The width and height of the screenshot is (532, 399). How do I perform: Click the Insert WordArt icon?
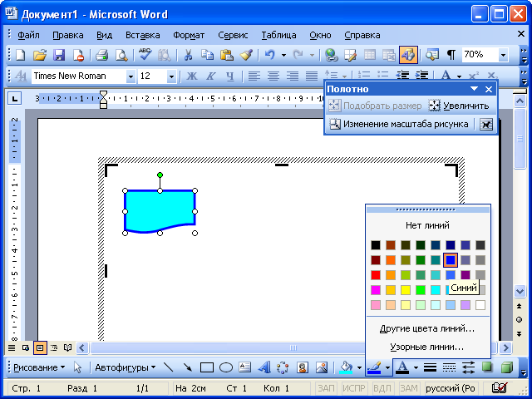tap(264, 367)
